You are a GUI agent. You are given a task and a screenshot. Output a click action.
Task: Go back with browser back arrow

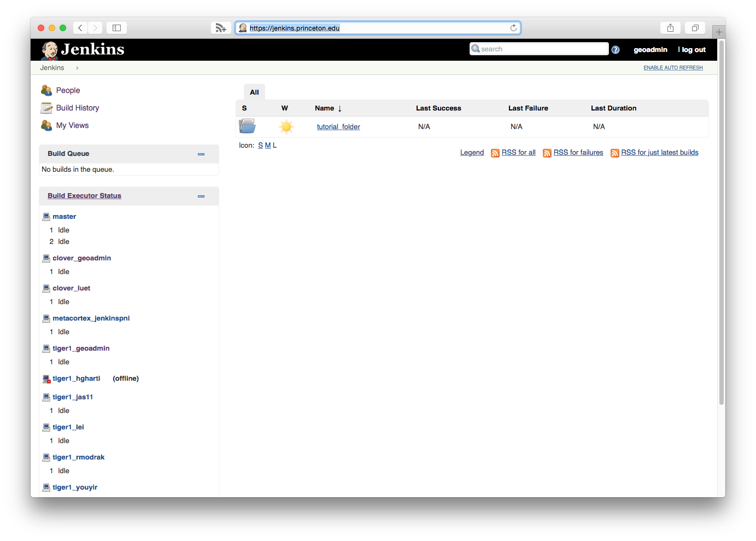coord(80,28)
